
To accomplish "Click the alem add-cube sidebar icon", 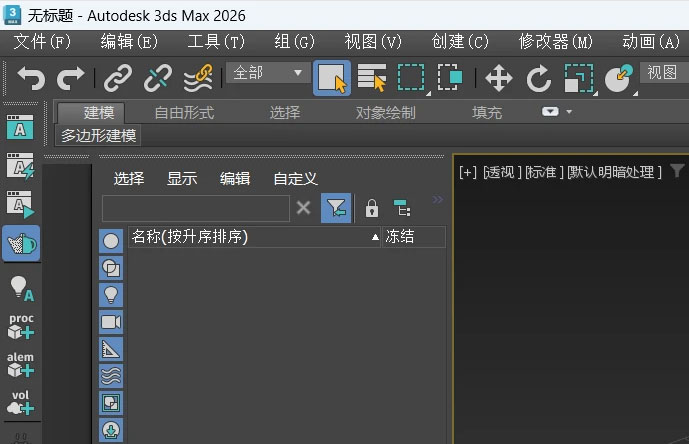I will coord(20,364).
